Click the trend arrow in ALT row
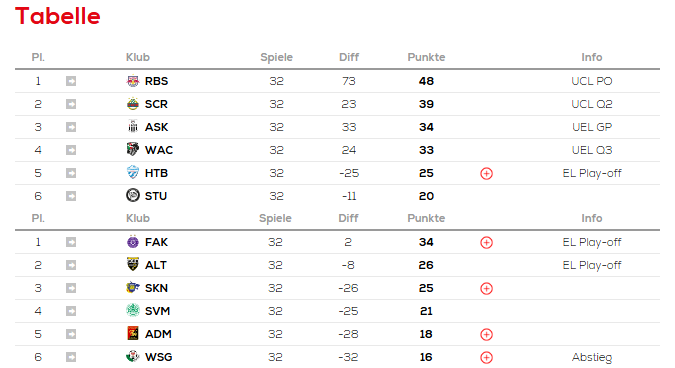675x368 pixels. pos(71,265)
